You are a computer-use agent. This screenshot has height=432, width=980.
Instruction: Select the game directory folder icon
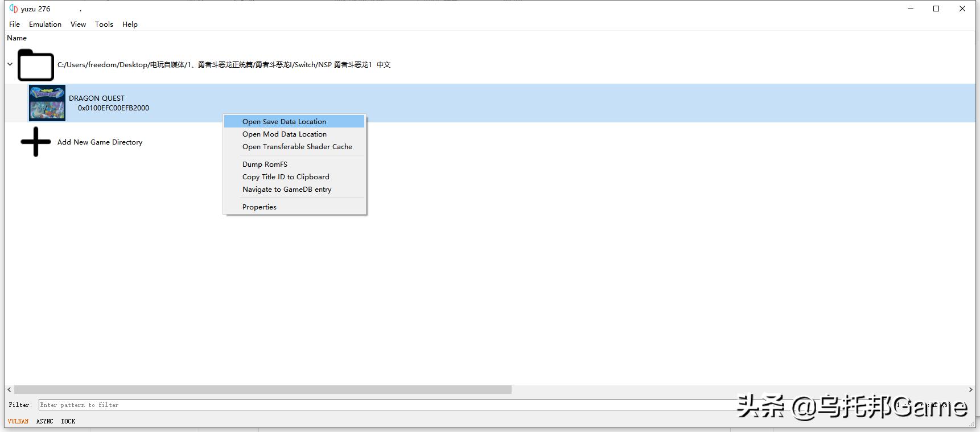pos(36,65)
